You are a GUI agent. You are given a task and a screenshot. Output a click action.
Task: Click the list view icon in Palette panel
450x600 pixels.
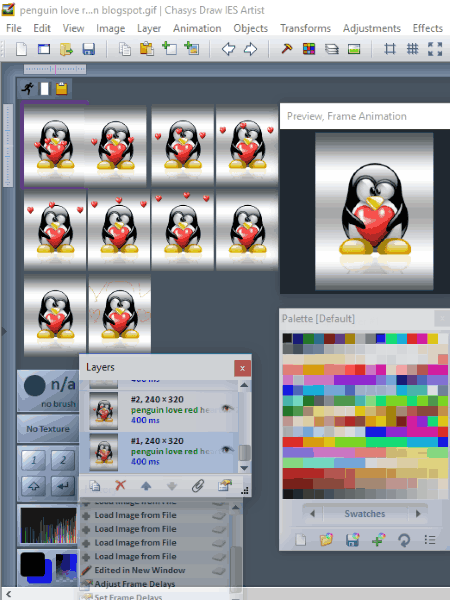[x=430, y=540]
